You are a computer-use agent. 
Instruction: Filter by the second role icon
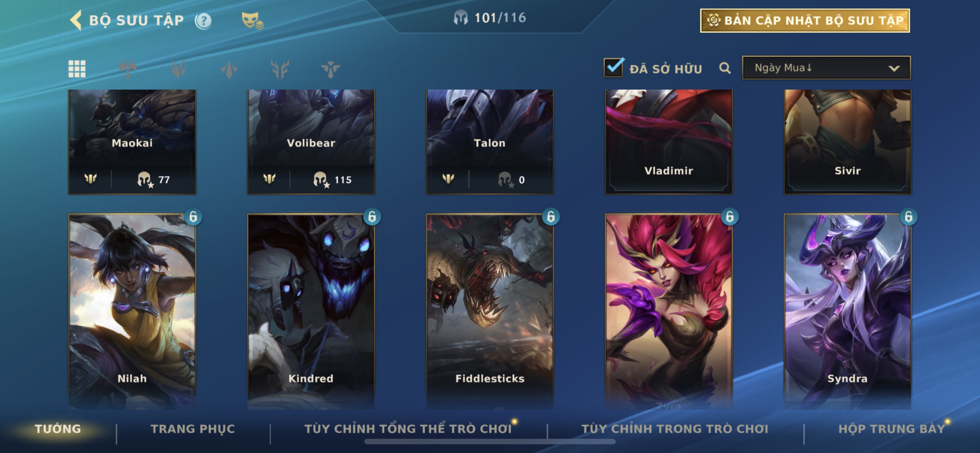[178, 69]
